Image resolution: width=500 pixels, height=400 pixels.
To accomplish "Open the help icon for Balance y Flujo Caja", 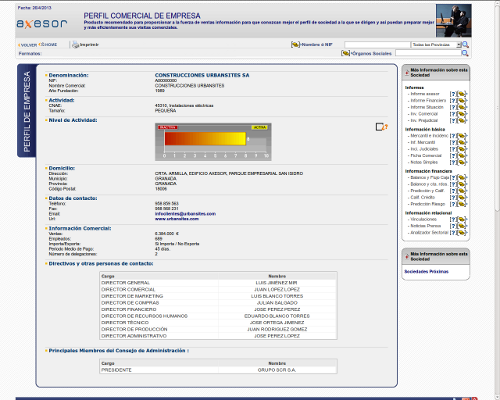I will [453, 178].
